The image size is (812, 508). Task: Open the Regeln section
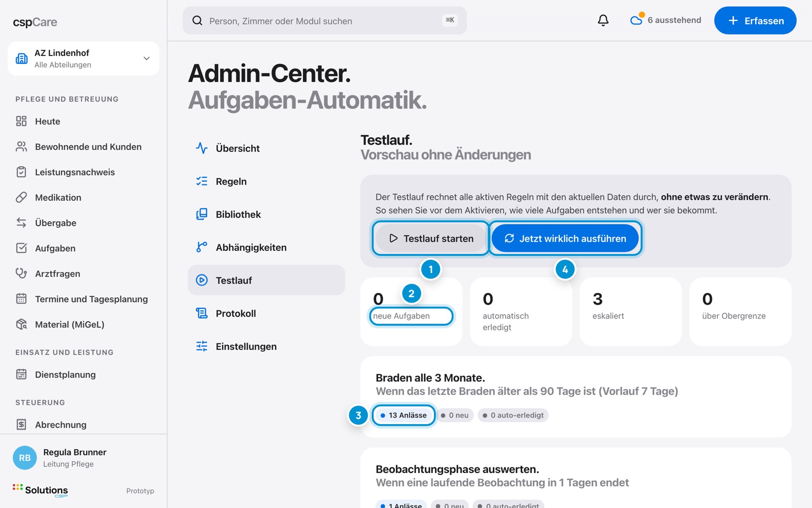coord(266,181)
